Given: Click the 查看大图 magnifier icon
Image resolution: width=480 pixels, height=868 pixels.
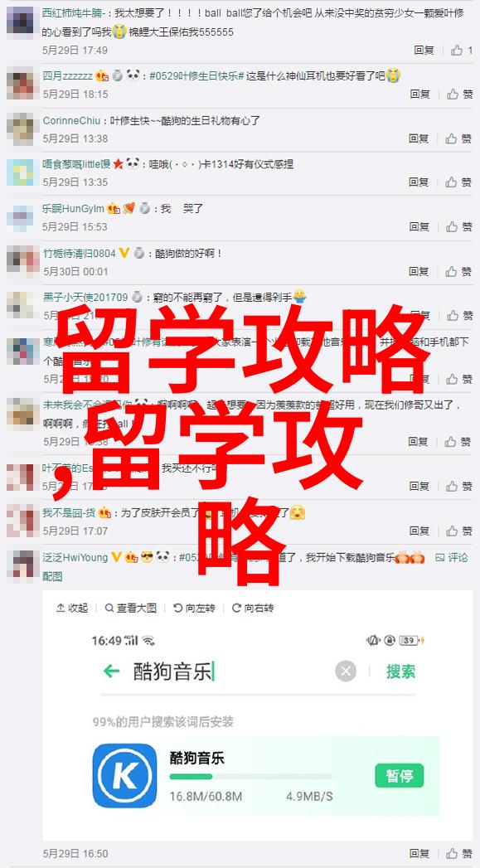Looking at the screenshot, I should [109, 608].
